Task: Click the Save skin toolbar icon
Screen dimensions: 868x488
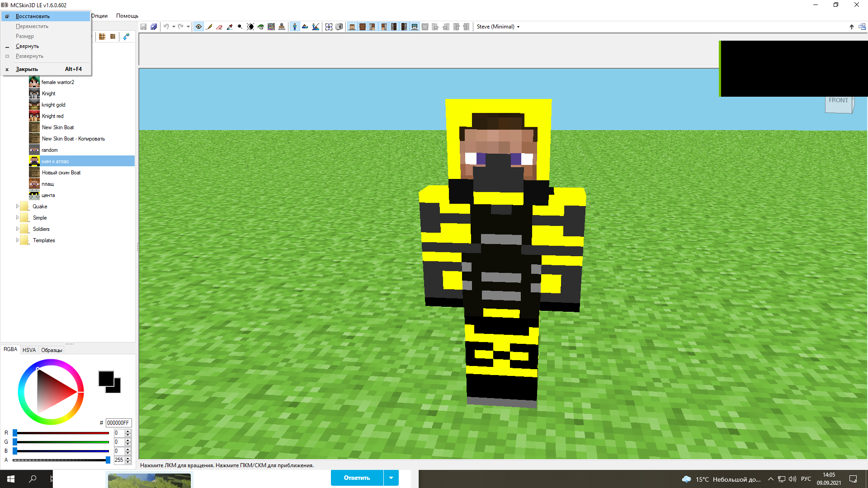Action: pyautogui.click(x=143, y=27)
